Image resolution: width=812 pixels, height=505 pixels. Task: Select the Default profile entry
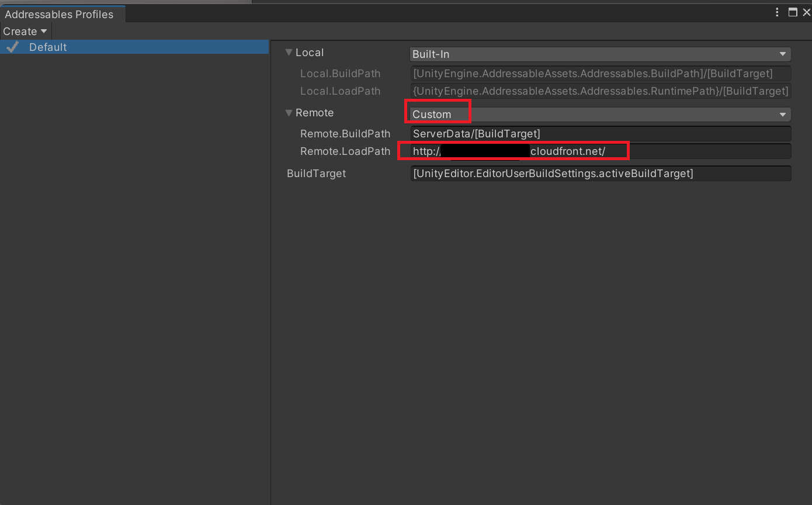pos(48,47)
